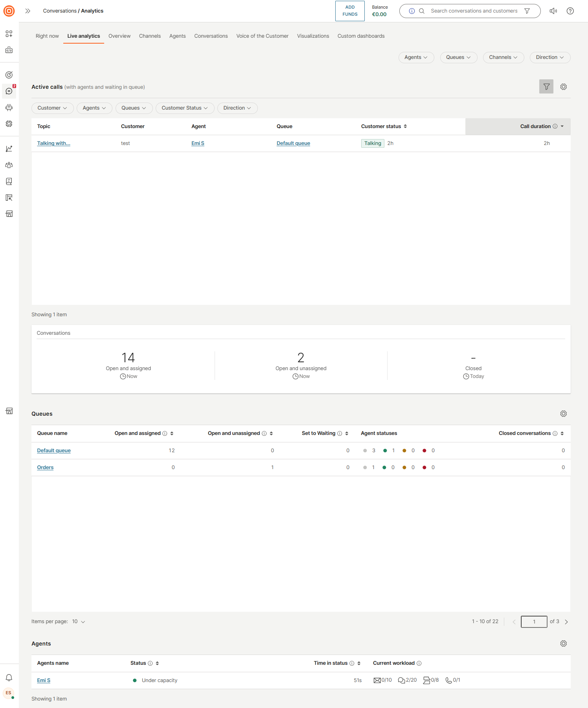The width and height of the screenshot is (588, 708).
Task: Switch to Visualizations tab
Action: coord(313,36)
